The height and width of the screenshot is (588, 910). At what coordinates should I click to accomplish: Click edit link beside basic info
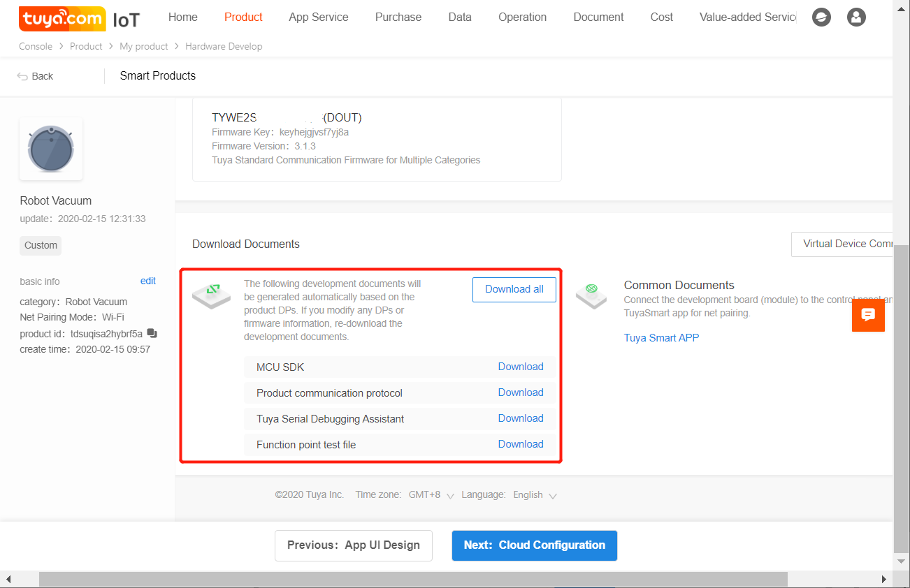point(147,281)
